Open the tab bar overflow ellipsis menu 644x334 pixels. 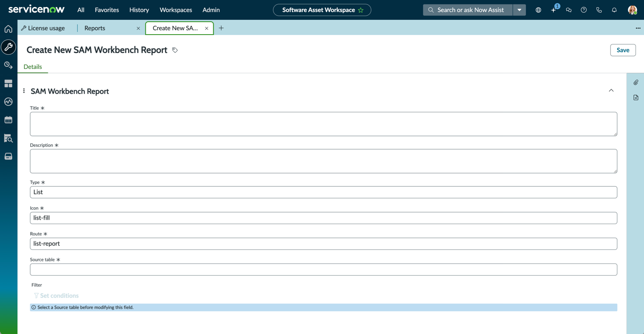pos(638,28)
